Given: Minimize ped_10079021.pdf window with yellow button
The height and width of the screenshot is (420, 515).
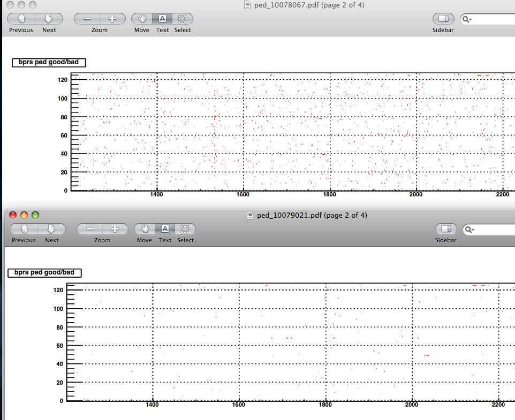Looking at the screenshot, I should pos(24,215).
